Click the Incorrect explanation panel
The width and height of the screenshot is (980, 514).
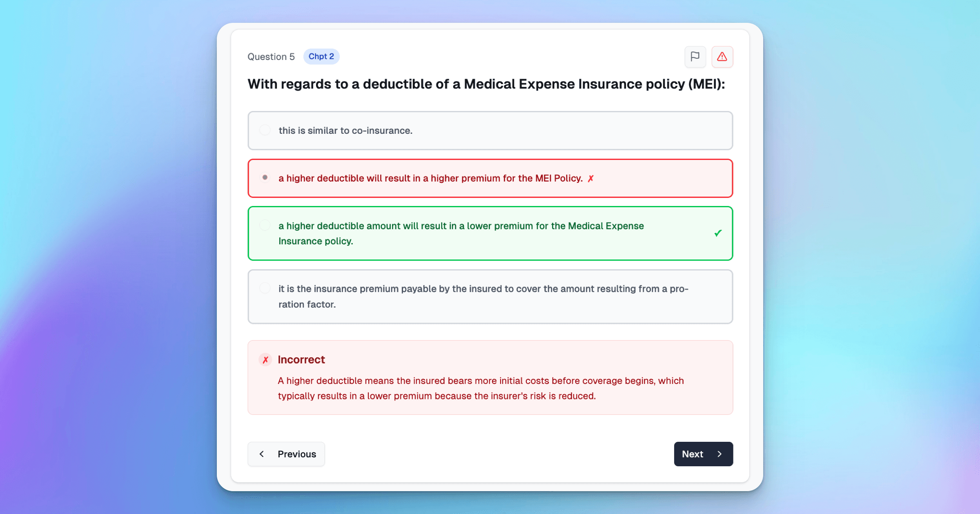click(x=490, y=377)
